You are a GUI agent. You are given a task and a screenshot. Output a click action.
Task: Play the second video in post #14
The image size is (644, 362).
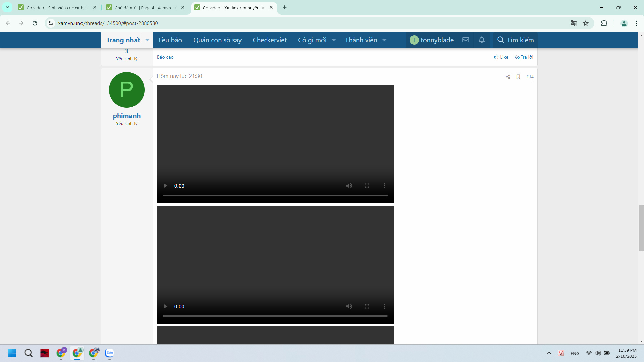tap(165, 306)
